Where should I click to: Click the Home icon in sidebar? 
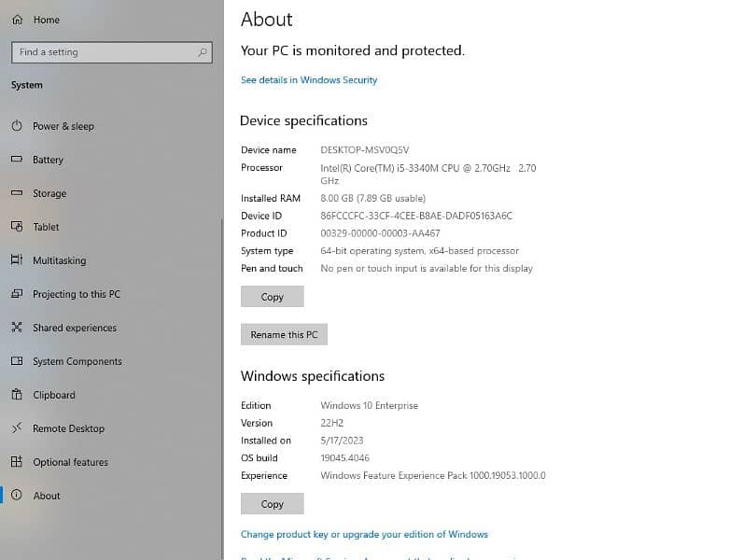pos(17,20)
